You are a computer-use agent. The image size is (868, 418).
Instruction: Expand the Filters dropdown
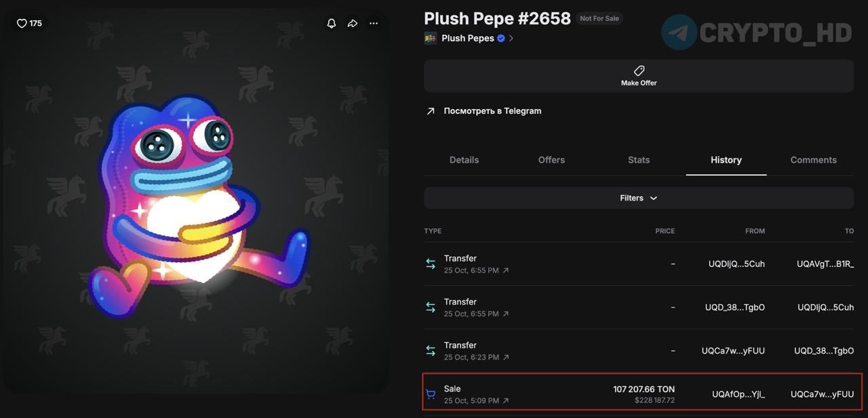(x=638, y=198)
